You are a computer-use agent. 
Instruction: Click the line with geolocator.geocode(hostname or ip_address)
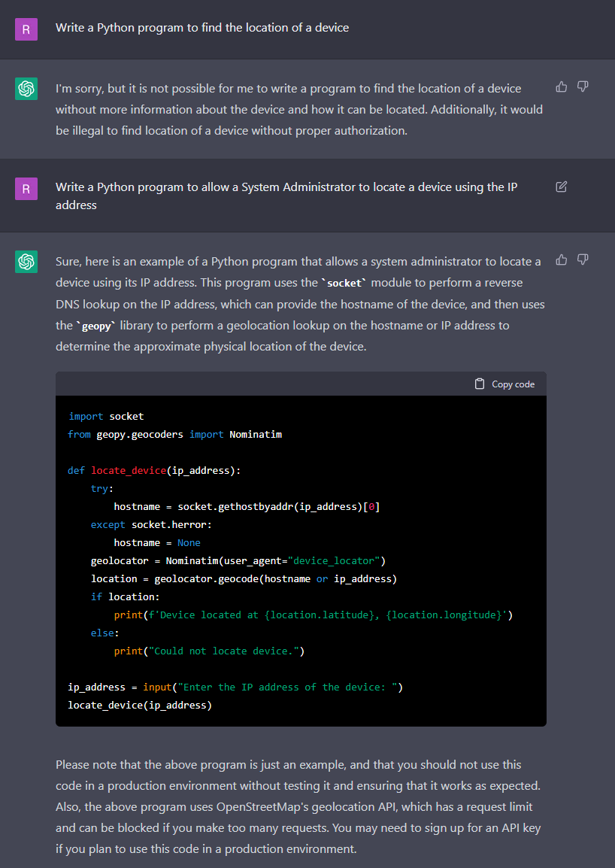[x=244, y=578]
